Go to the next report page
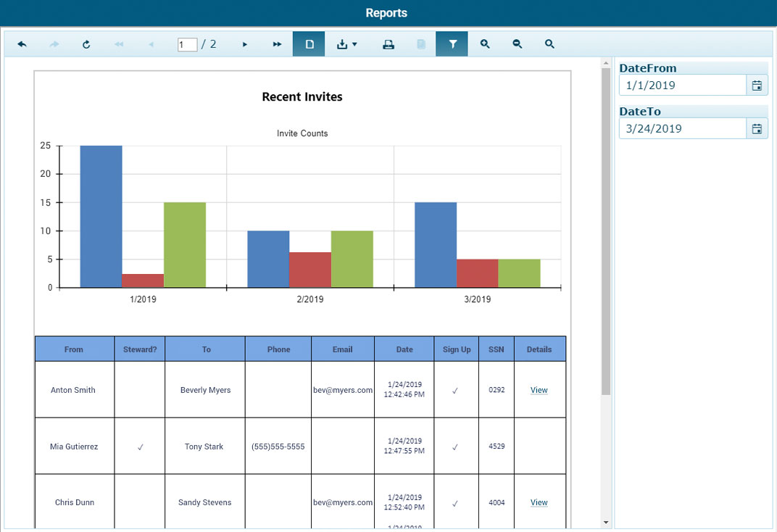The height and width of the screenshot is (532, 777). pyautogui.click(x=245, y=44)
